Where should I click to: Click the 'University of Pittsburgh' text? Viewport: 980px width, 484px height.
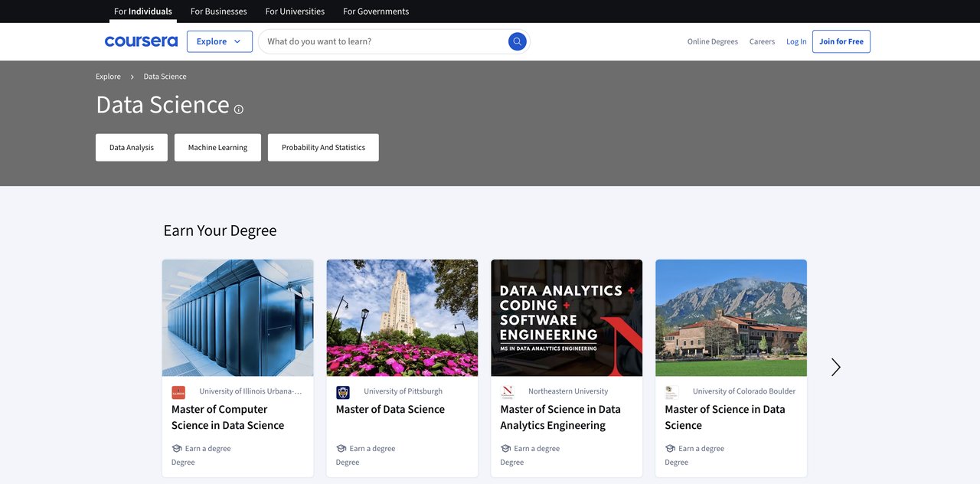pyautogui.click(x=403, y=391)
